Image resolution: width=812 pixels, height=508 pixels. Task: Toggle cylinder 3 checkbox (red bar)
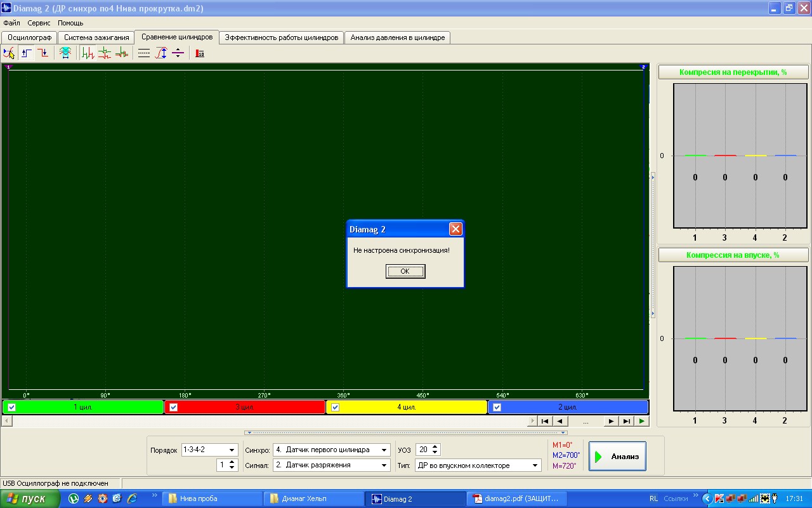click(x=173, y=407)
